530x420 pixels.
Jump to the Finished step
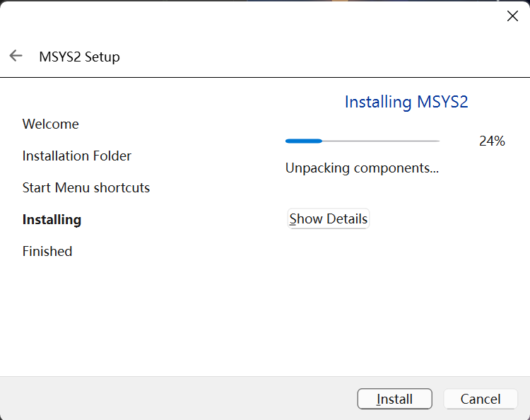47,251
